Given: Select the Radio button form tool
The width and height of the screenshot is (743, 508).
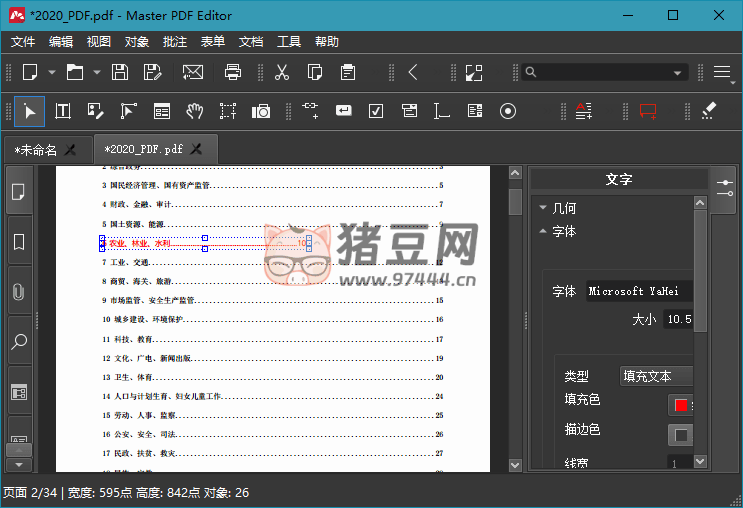Looking at the screenshot, I should point(508,111).
